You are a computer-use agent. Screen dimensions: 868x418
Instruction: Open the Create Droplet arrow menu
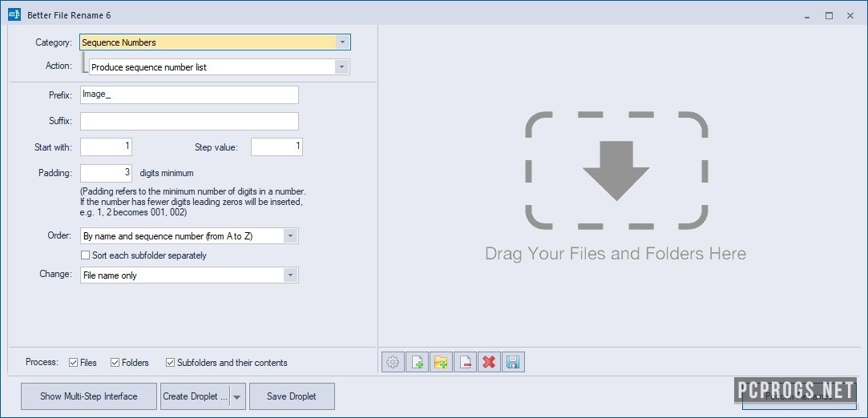[236, 396]
